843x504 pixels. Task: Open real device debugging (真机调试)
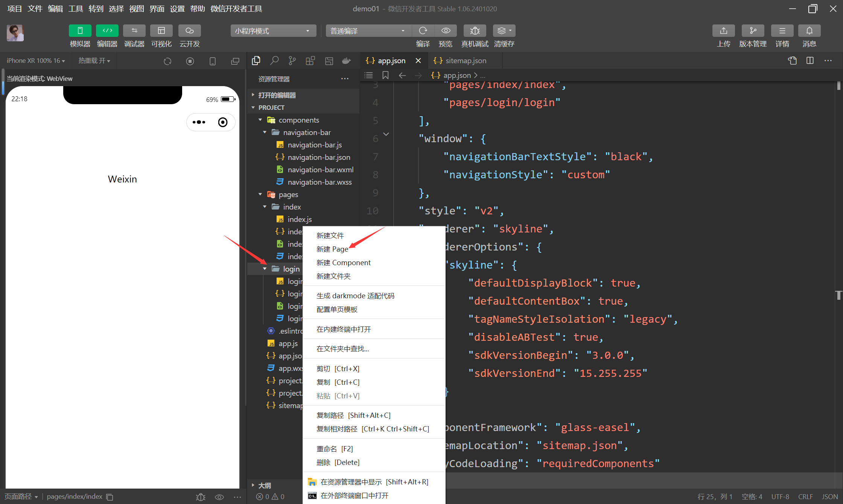(475, 31)
